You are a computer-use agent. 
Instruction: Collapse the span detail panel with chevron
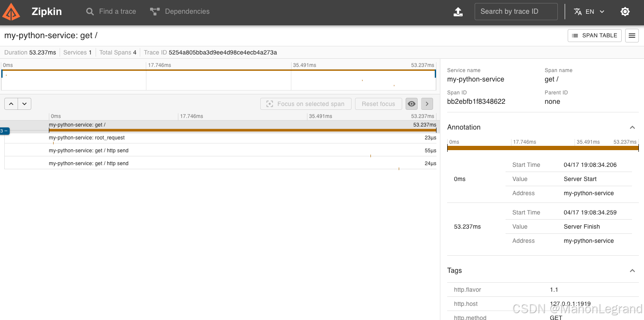click(427, 104)
